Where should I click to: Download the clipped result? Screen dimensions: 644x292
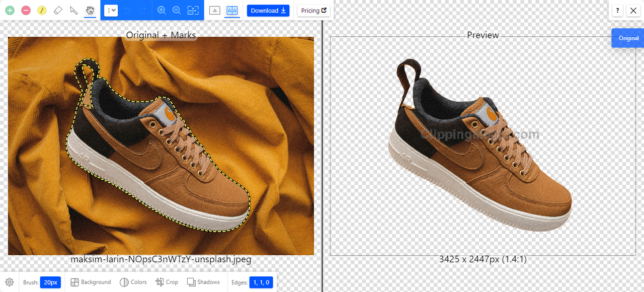pyautogui.click(x=268, y=10)
